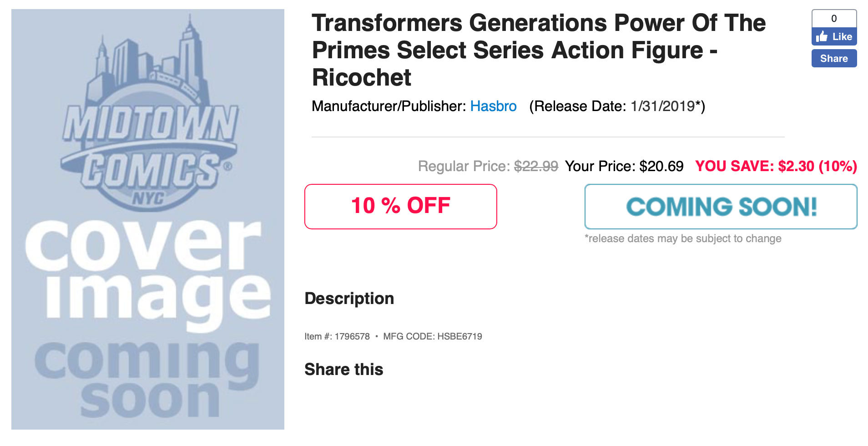Click the Coming Soon! button
This screenshot has height=446, width=868.
click(x=721, y=207)
